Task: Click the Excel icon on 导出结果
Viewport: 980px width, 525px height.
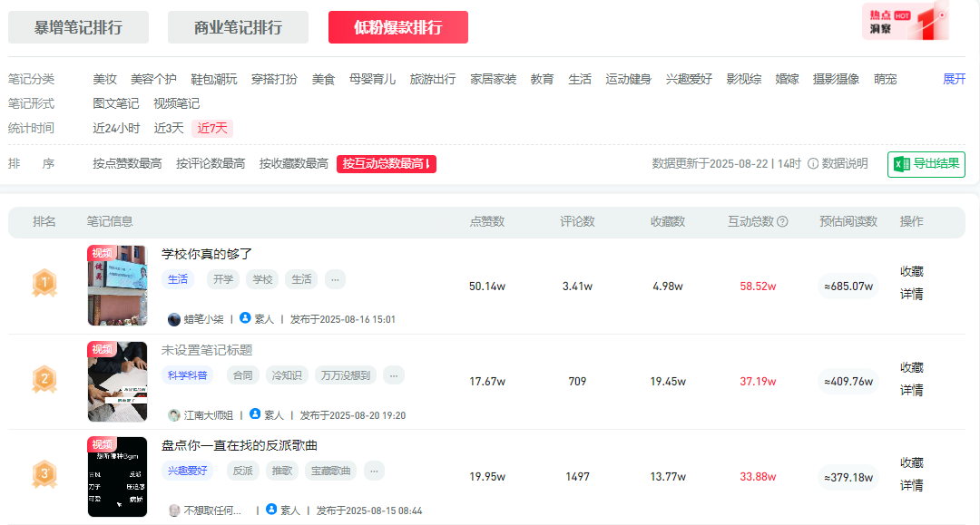Action: pos(902,164)
